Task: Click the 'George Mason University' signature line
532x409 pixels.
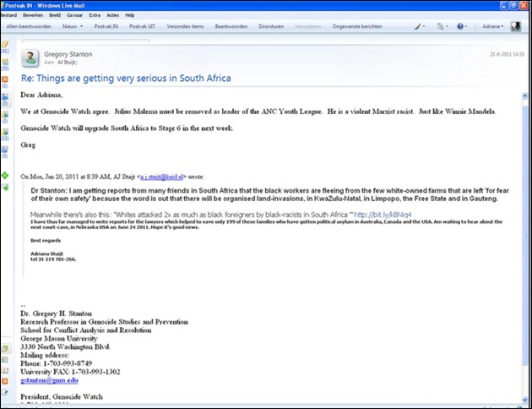Action: [x=59, y=338]
